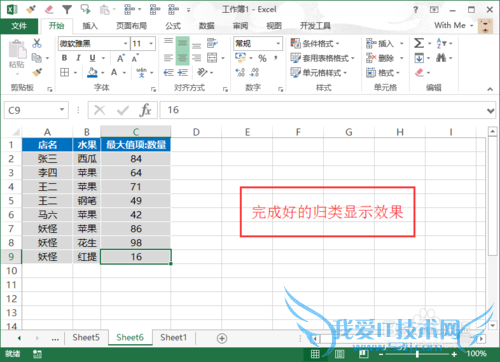Increase font size with larger A icon
Viewport: 500px width, 362px height.
point(121,58)
